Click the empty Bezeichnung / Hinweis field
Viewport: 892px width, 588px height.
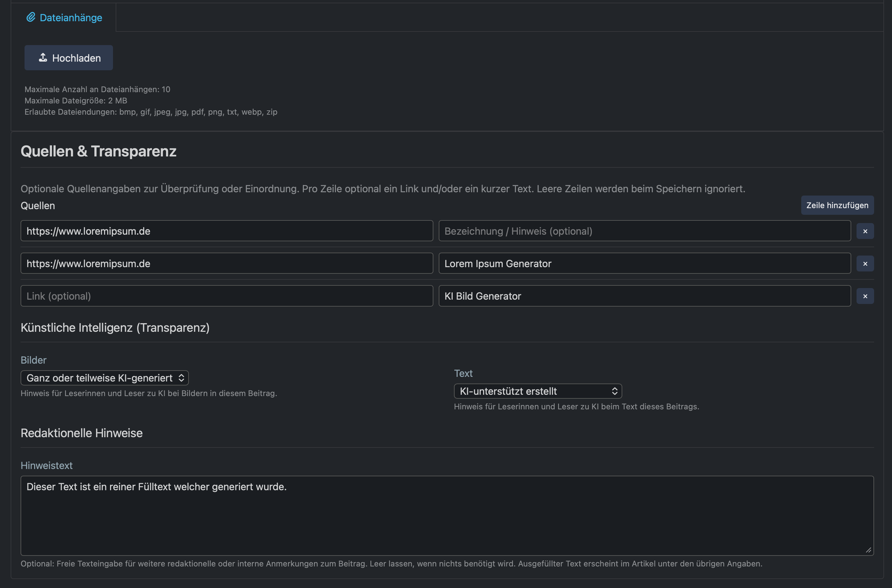point(644,231)
